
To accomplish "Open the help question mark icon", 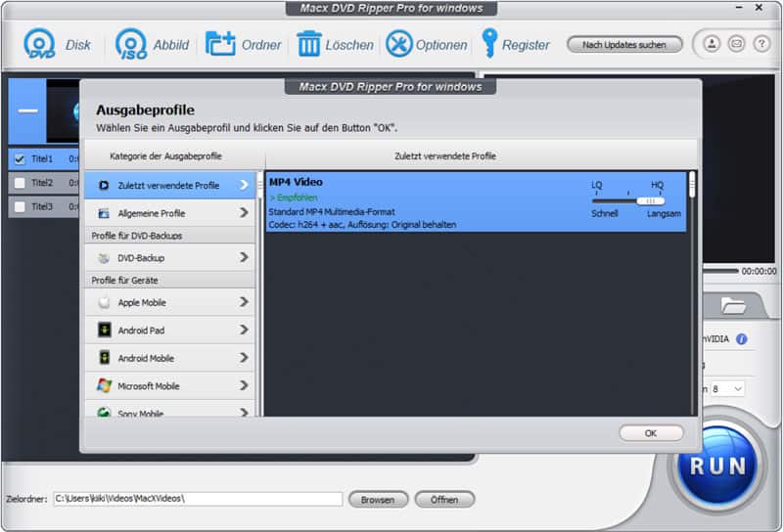I will pyautogui.click(x=761, y=44).
